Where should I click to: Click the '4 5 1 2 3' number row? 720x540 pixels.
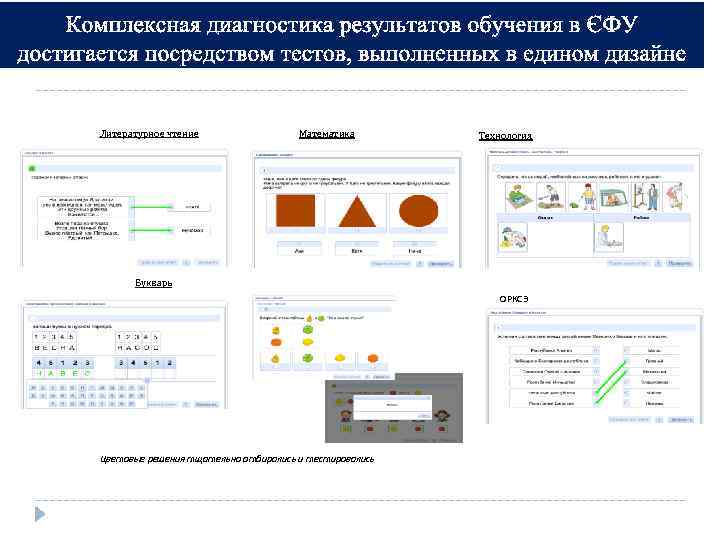[x=63, y=363]
